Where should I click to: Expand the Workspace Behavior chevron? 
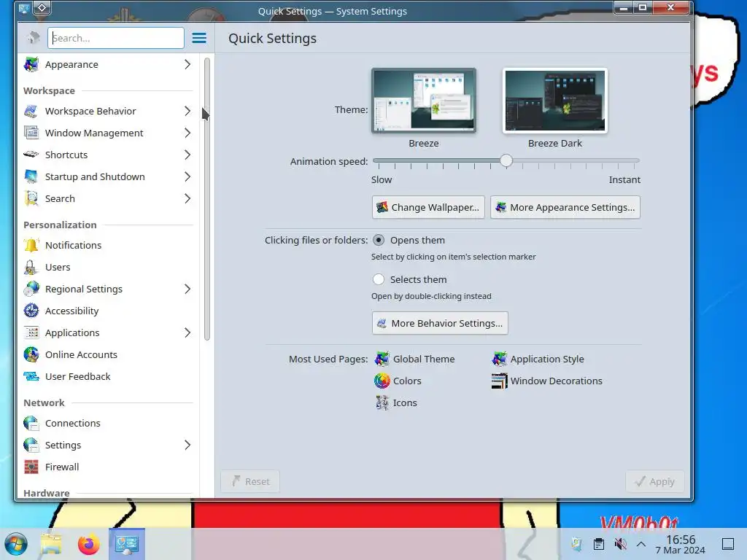pos(187,111)
